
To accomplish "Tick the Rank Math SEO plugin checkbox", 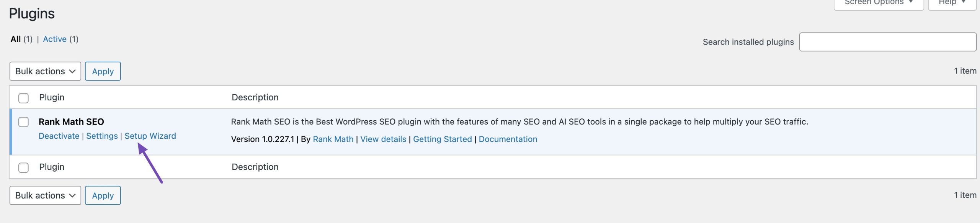I will pos(23,122).
